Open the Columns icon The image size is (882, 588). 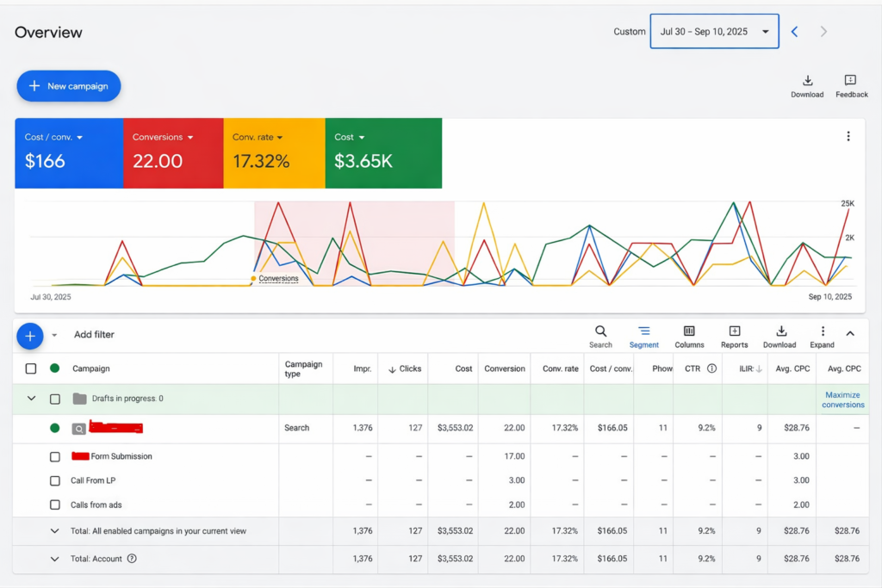(x=689, y=331)
